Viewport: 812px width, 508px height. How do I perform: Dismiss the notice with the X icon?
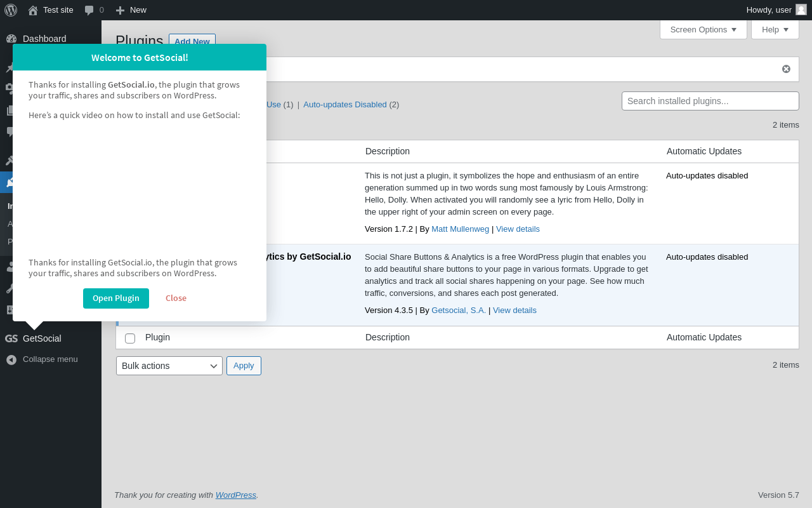(786, 69)
